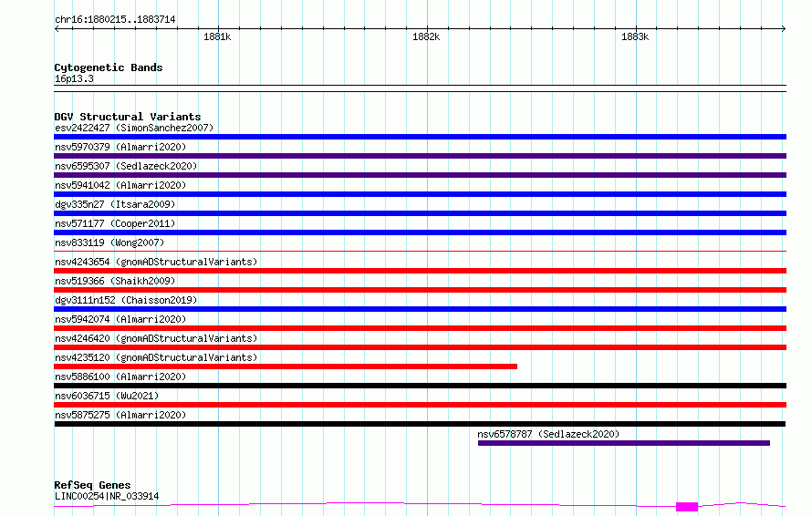Open nsv6578787 (Sedlazeck2020) label

548,434
